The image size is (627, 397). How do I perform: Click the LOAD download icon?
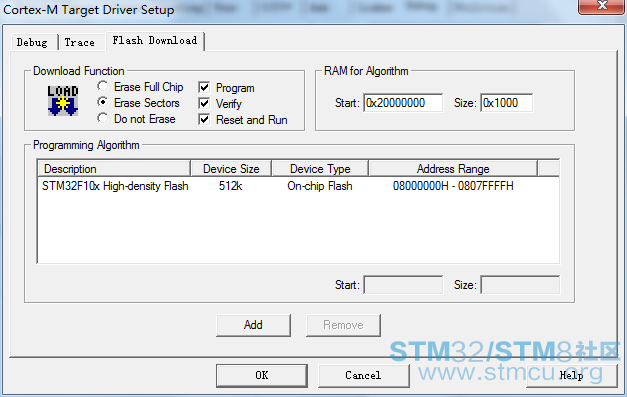point(63,101)
